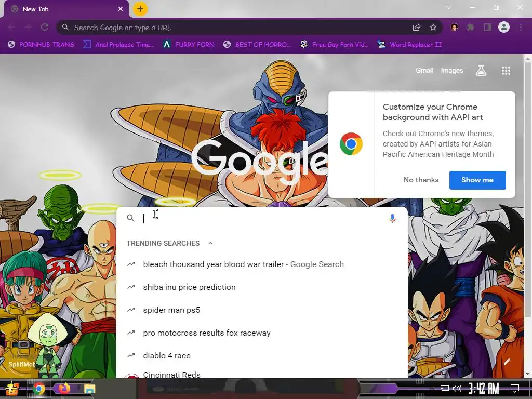
Task: Select diablo 4 race suggestion
Action: point(262,355)
